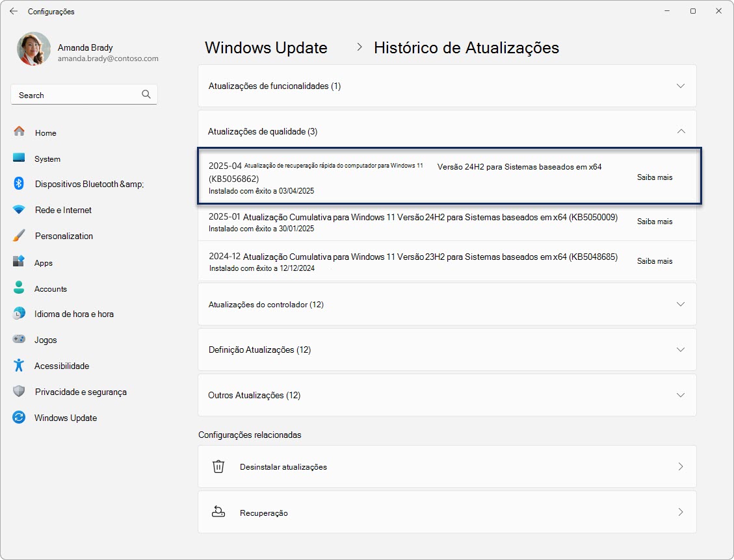Viewport: 734px width, 560px height.
Task: Click the Home icon in sidebar
Action: (19, 132)
